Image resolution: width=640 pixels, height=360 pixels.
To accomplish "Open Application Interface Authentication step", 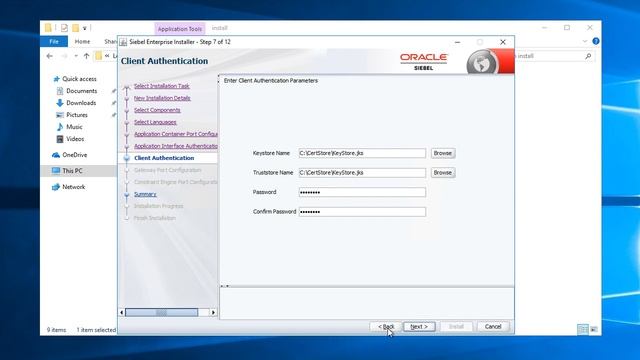I will point(176,146).
